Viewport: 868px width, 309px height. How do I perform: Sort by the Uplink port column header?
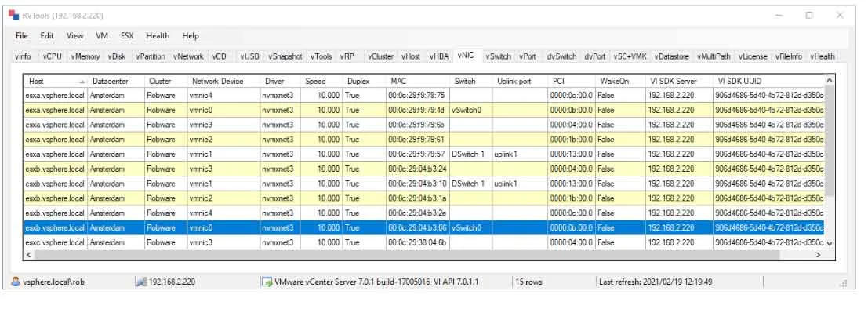(520, 81)
